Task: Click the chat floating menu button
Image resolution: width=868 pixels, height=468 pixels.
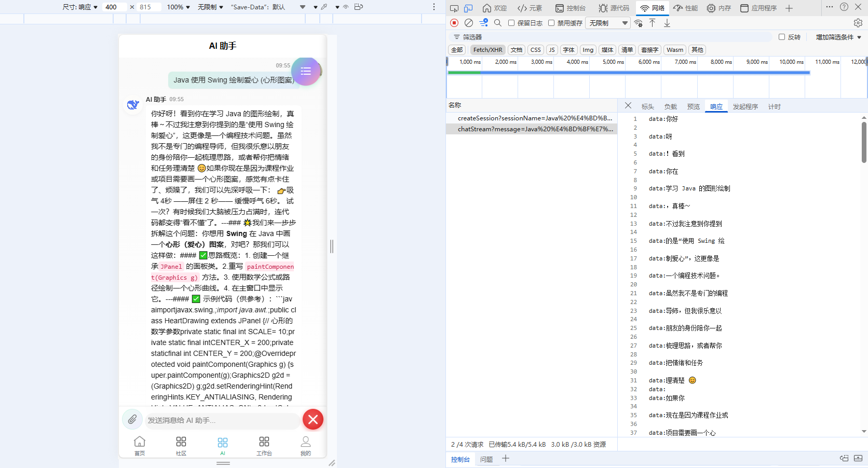Action: 306,71
